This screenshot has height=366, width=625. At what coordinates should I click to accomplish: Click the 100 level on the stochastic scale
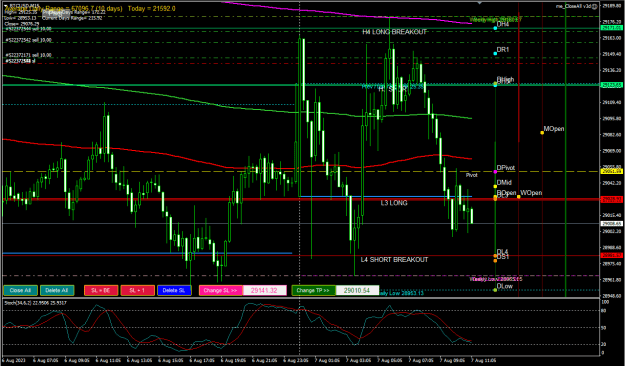pos(605,302)
